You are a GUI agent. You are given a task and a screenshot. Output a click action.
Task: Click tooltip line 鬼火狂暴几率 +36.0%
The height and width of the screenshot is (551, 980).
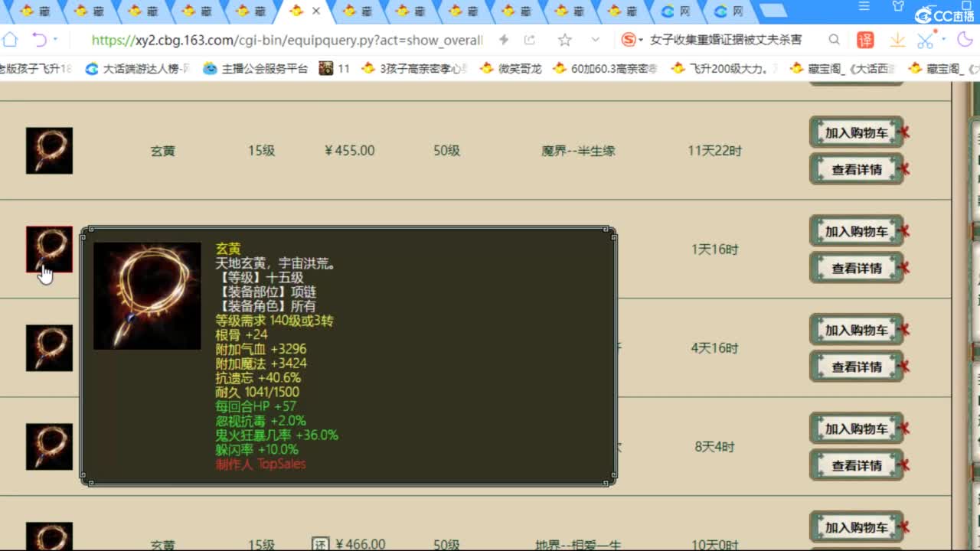(x=277, y=435)
